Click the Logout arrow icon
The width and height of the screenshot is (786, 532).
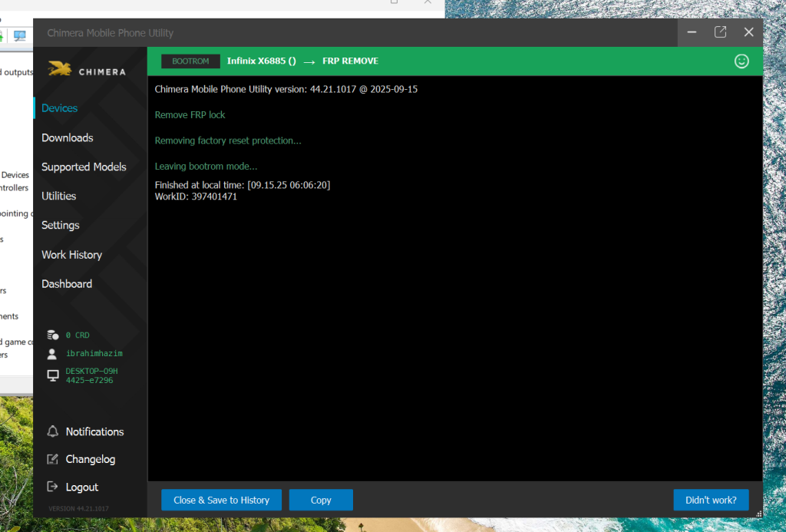pos(52,487)
